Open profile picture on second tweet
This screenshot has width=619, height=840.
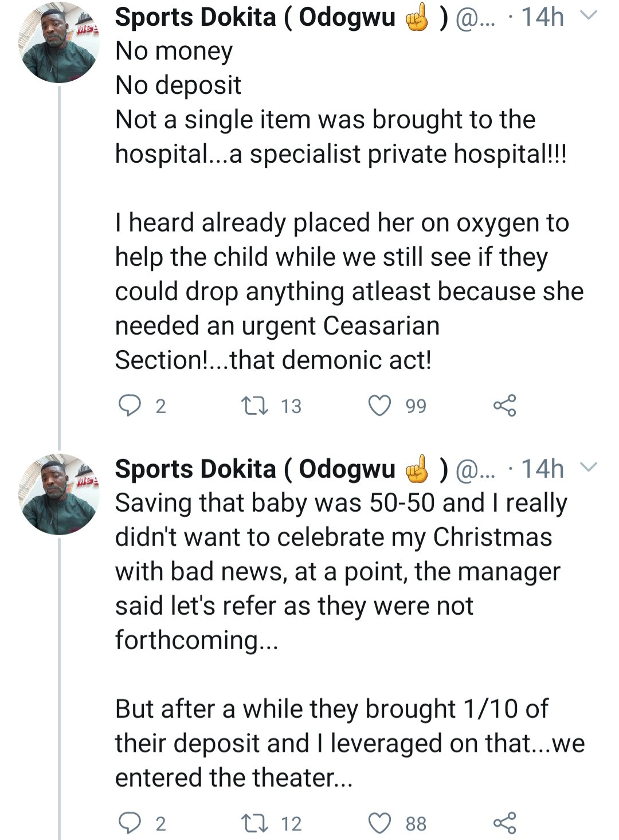59,494
